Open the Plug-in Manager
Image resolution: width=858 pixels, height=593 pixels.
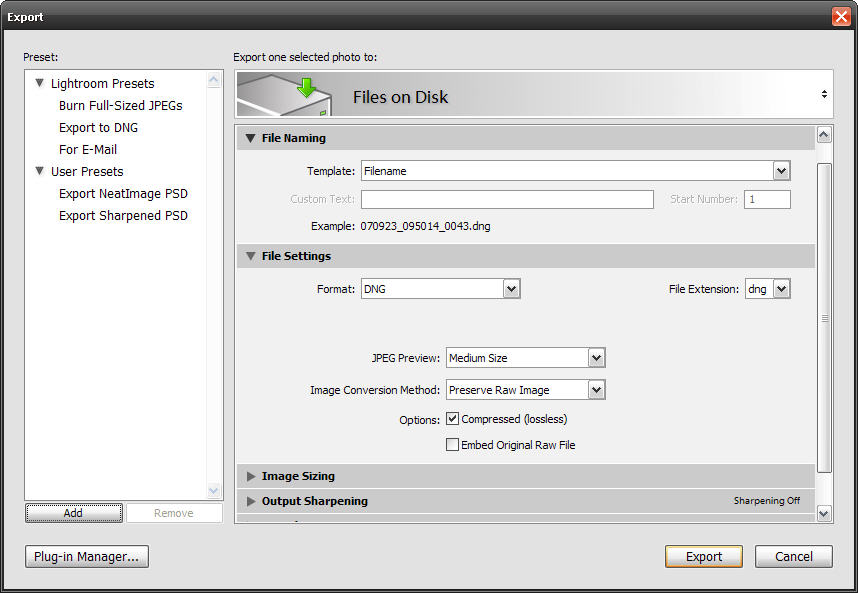click(86, 556)
